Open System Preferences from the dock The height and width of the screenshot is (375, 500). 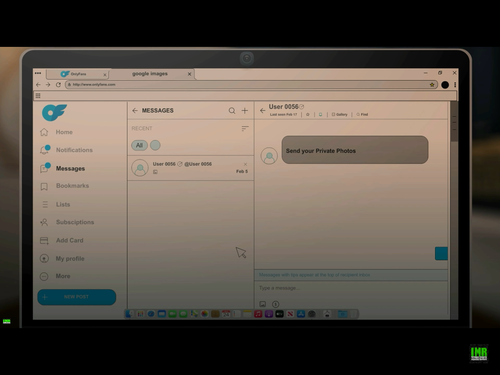[x=312, y=314]
